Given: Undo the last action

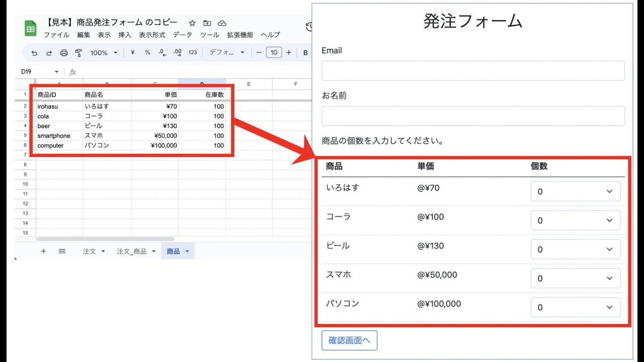Looking at the screenshot, I should point(34,53).
